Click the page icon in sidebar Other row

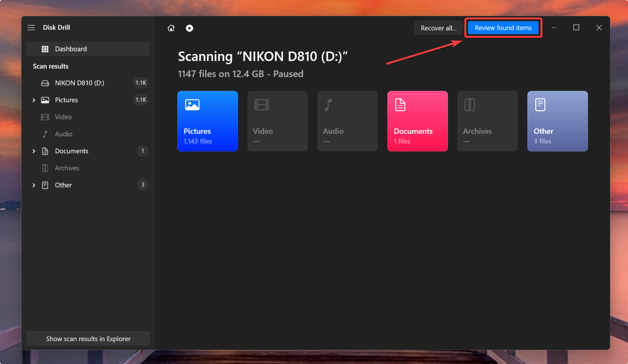click(x=45, y=185)
